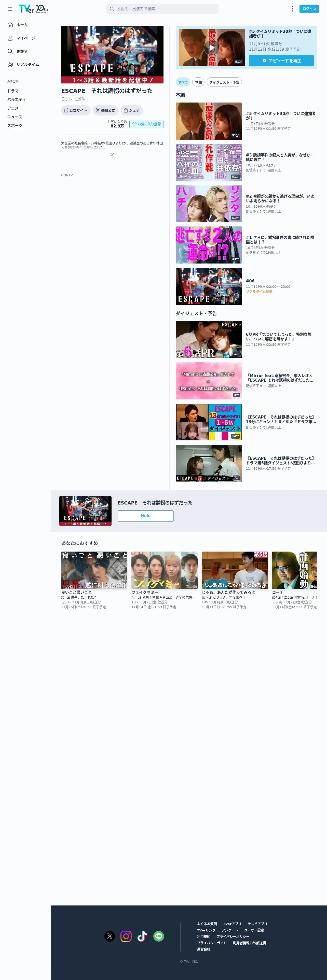Click the リアルタイム TV icon in sidebar
The image size is (327, 980).
click(10, 64)
